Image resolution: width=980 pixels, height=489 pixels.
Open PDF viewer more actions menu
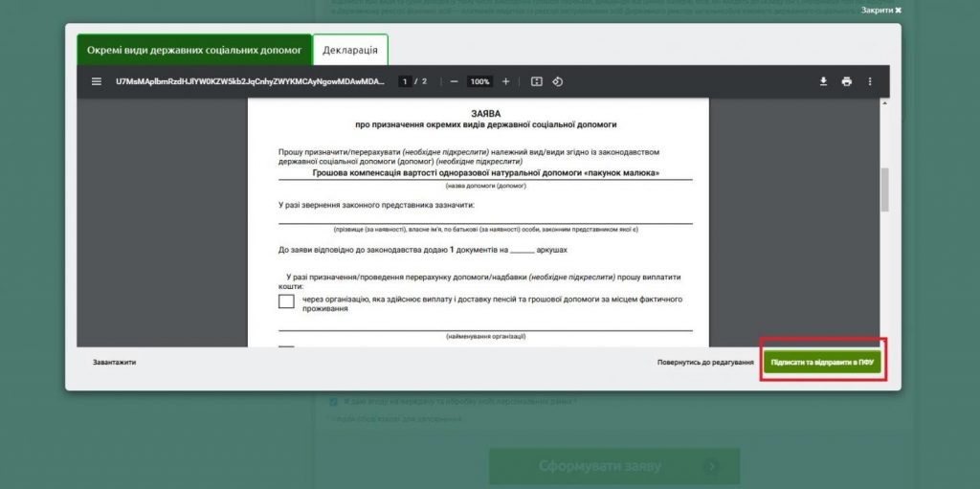point(870,81)
